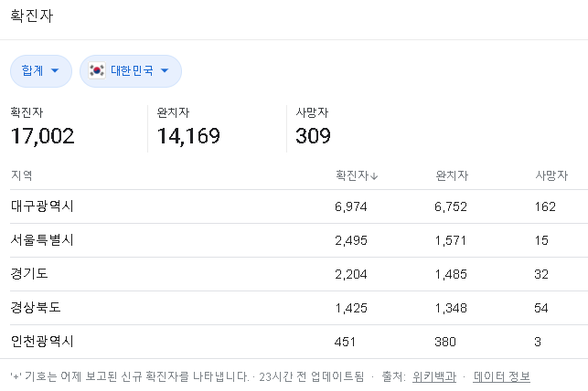Click the 확진자 section heading
Image resolution: width=588 pixels, height=391 pixels.
pyautogui.click(x=31, y=16)
